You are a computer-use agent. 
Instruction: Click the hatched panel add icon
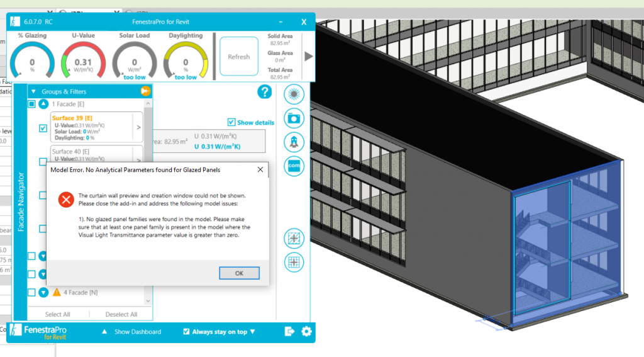294,238
